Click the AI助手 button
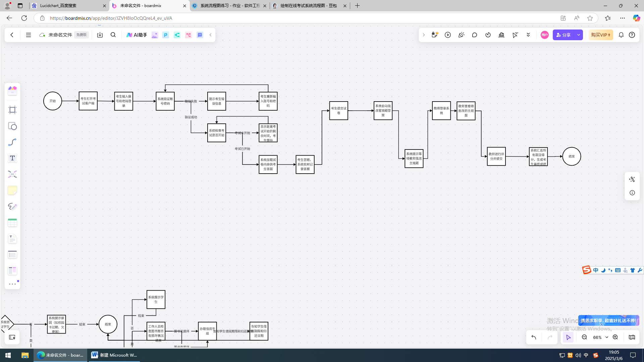This screenshot has height=362, width=644. pos(137,35)
